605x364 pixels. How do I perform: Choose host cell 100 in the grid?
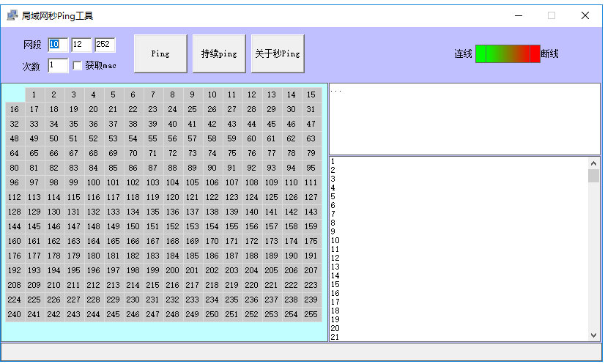pyautogui.click(x=94, y=182)
